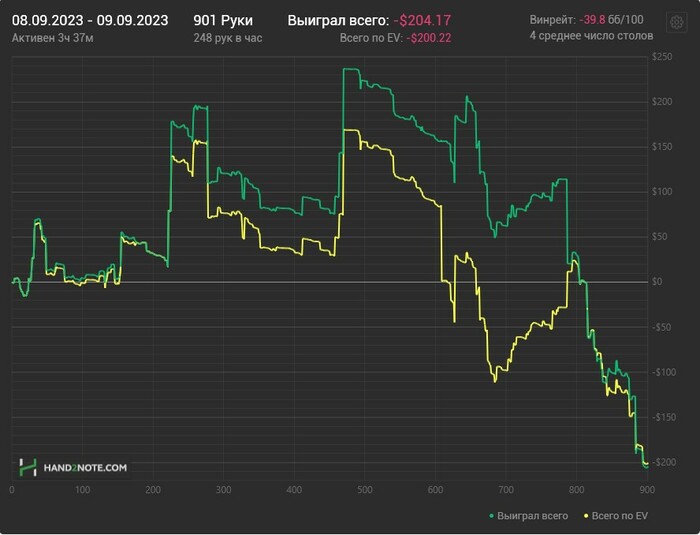Viewport: 700px width, 535px height.
Task: Toggle the 'Выиграл всего' legend series
Action: pyautogui.click(x=532, y=516)
